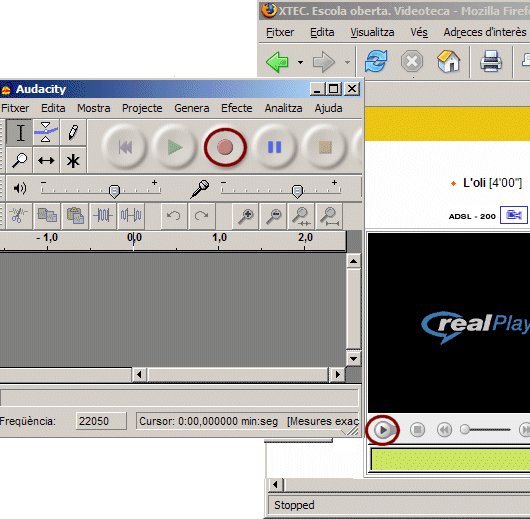Click the Zoom In icon in Audacity
Viewport: 530px width, 519px height.
246,216
